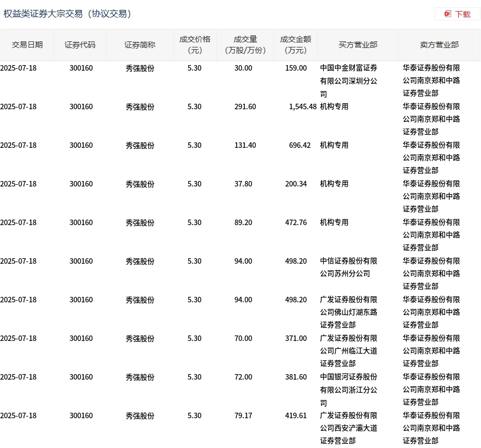Click 机构专用 in the 1,545.48 row
The image size is (481, 448).
pos(334,107)
